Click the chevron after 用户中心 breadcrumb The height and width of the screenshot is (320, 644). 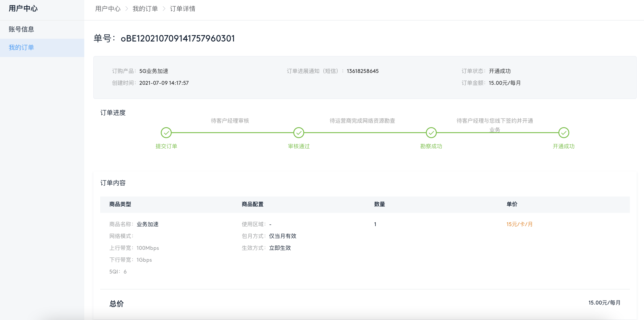click(x=127, y=9)
